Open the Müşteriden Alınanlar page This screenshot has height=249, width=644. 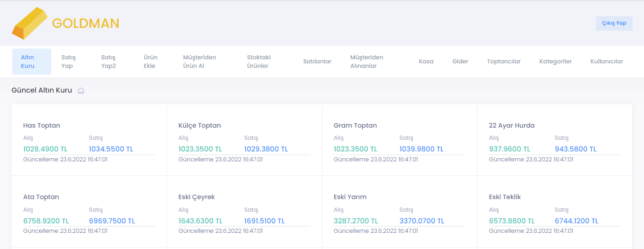point(367,62)
